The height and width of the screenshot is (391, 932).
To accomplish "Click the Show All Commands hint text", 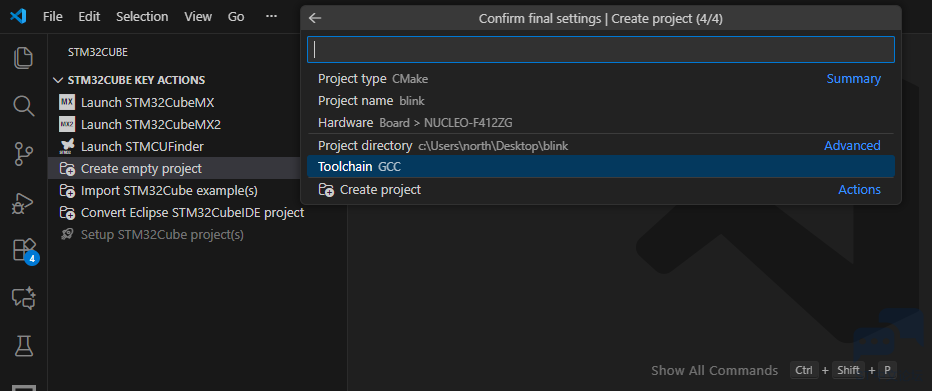I will (714, 370).
